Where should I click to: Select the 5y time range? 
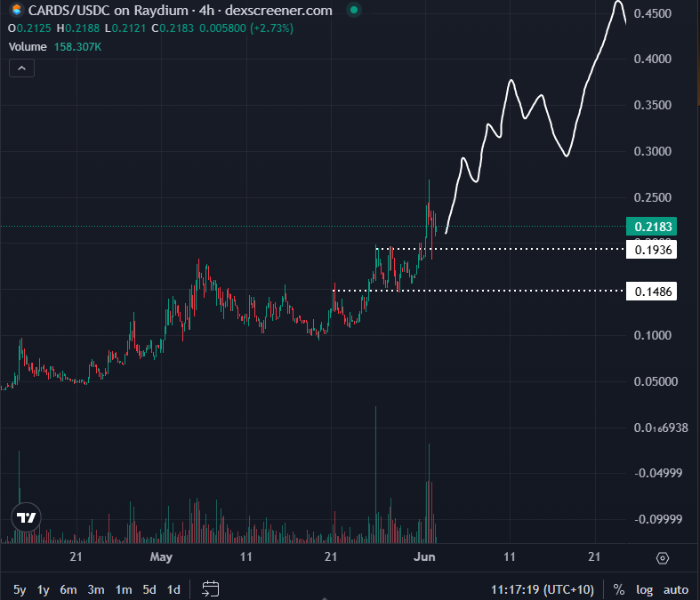[x=20, y=589]
